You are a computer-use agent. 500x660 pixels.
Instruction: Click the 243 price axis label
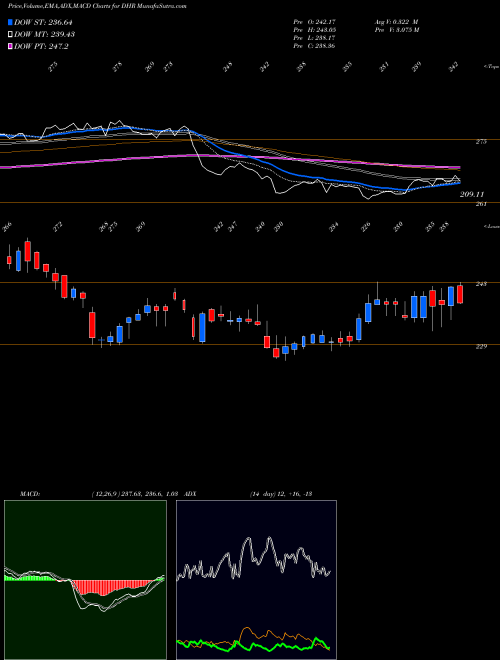(x=481, y=284)
